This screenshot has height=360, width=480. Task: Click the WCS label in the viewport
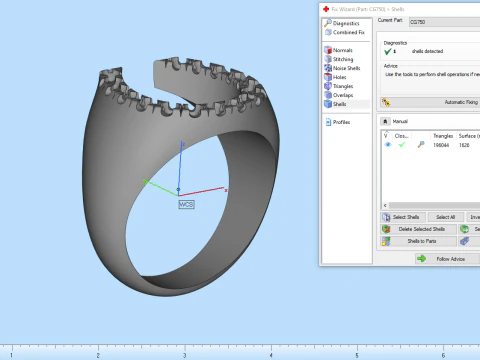186,205
